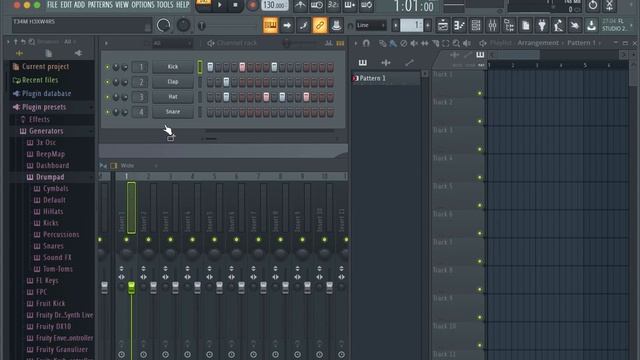Mute the Kick channel green light
640x360 pixels.
[x=107, y=67]
